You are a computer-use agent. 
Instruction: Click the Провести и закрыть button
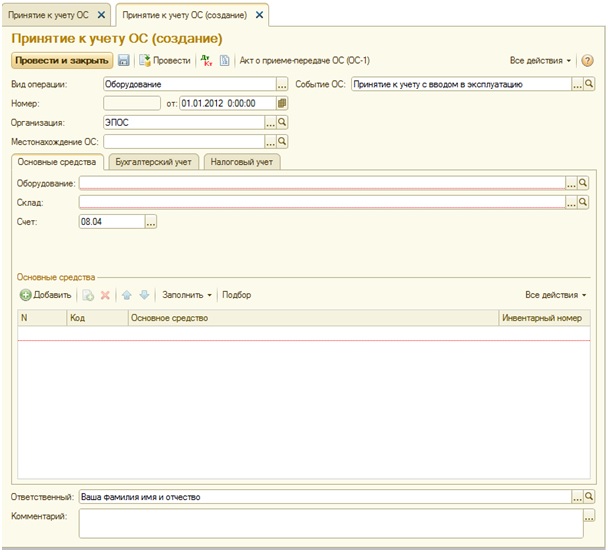[x=60, y=61]
